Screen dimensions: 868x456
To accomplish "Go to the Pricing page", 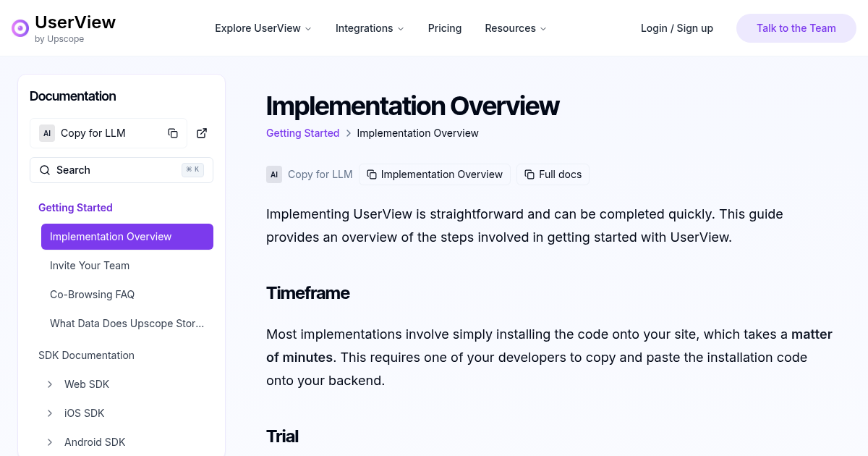I will (x=445, y=28).
